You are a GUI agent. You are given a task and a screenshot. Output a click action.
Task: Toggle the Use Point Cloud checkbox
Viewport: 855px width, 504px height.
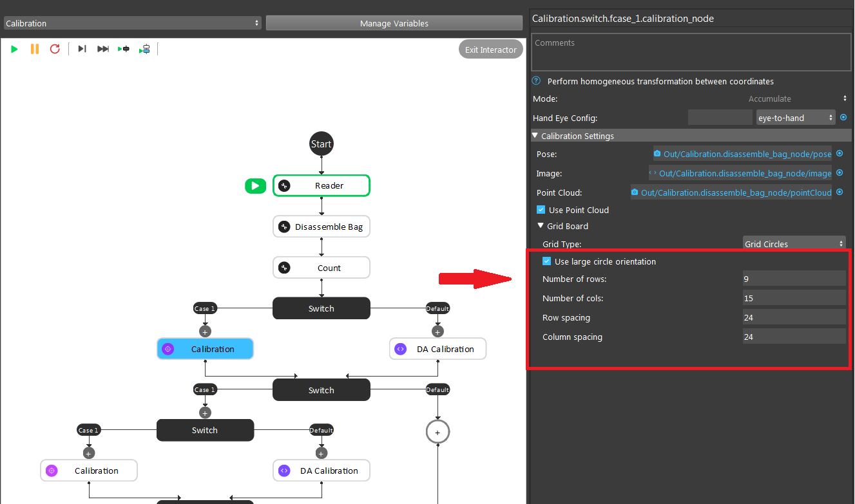(x=541, y=210)
